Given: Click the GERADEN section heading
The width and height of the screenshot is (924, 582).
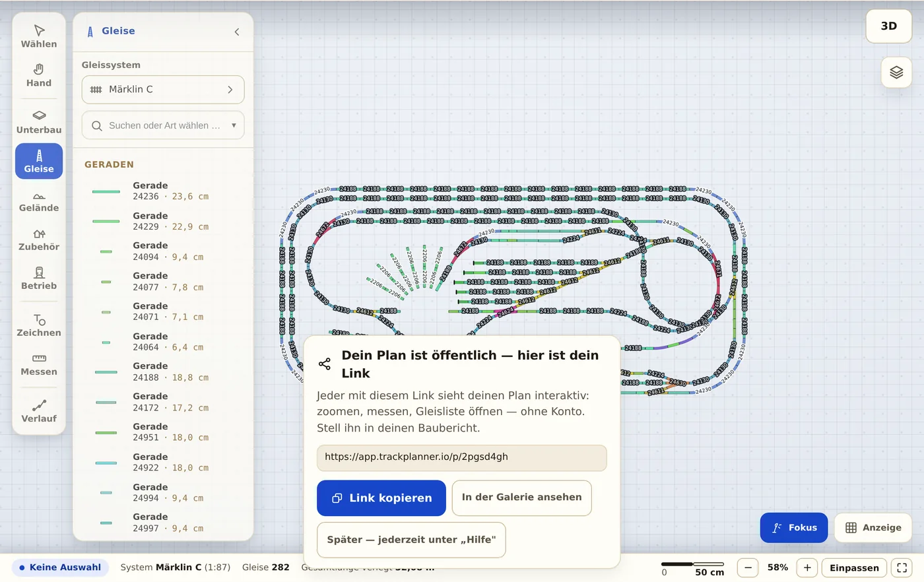Looking at the screenshot, I should [109, 164].
